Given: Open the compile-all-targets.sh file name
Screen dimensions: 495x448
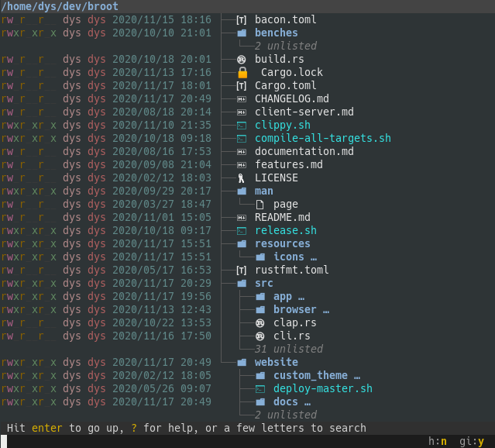Looking at the screenshot, I should tap(323, 139).
